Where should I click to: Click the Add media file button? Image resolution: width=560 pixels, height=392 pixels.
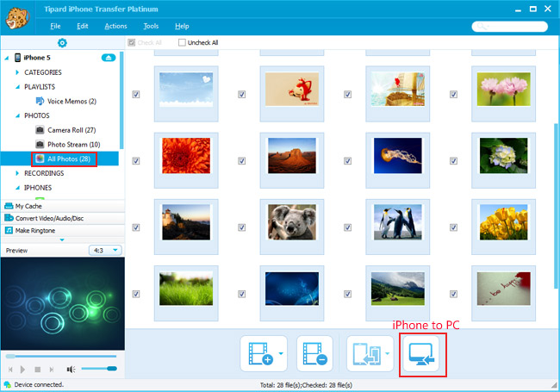[261, 353]
